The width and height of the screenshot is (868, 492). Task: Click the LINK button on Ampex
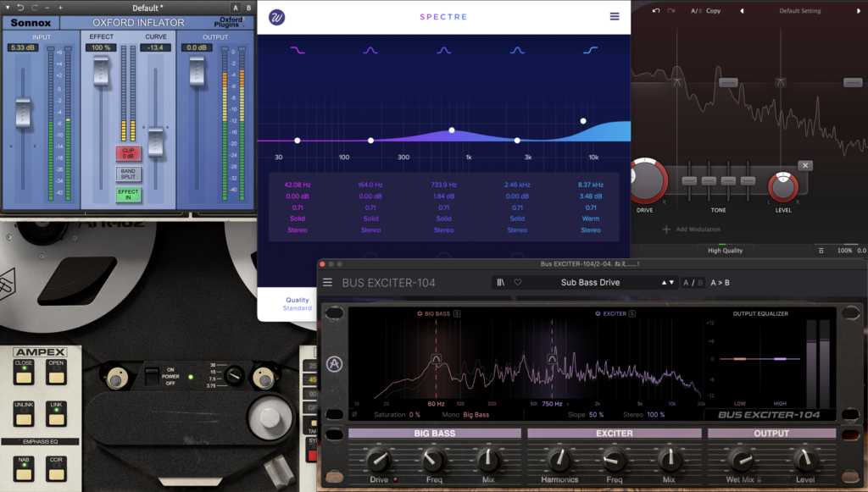tap(56, 418)
